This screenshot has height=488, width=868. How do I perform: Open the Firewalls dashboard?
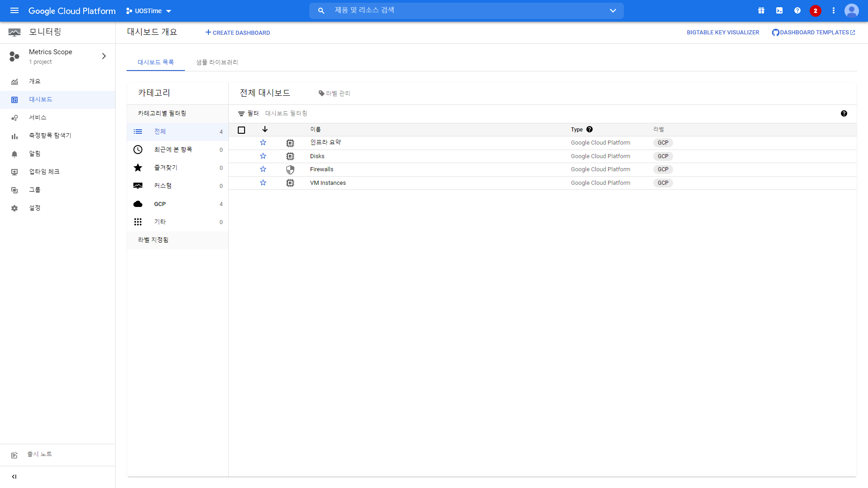[x=322, y=169]
